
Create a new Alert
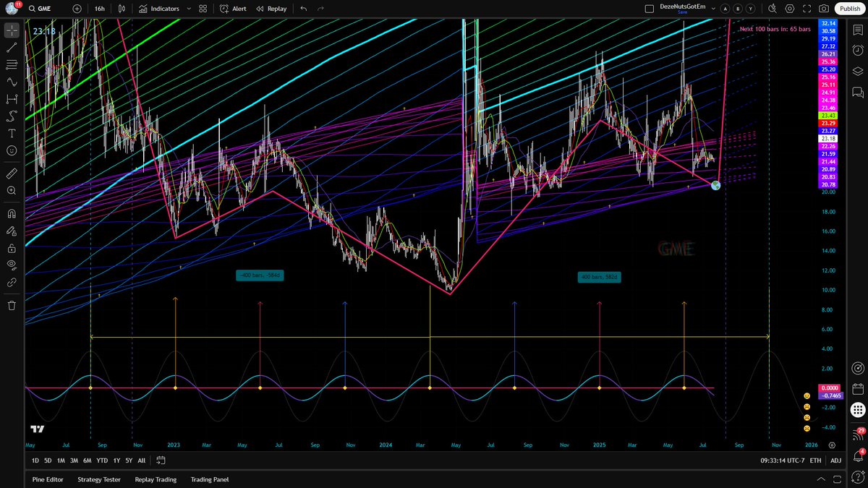pos(233,9)
